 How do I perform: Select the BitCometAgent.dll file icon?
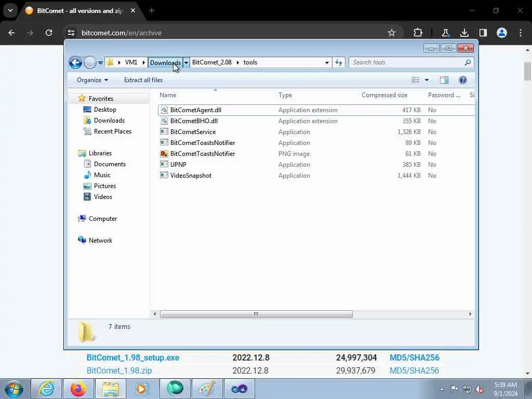pyautogui.click(x=164, y=110)
